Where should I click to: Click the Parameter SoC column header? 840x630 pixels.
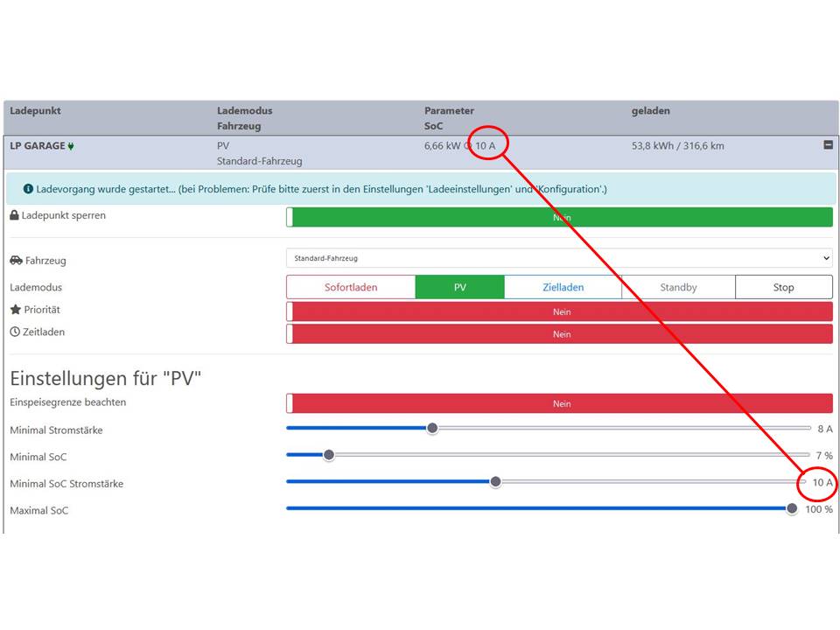tap(449, 118)
